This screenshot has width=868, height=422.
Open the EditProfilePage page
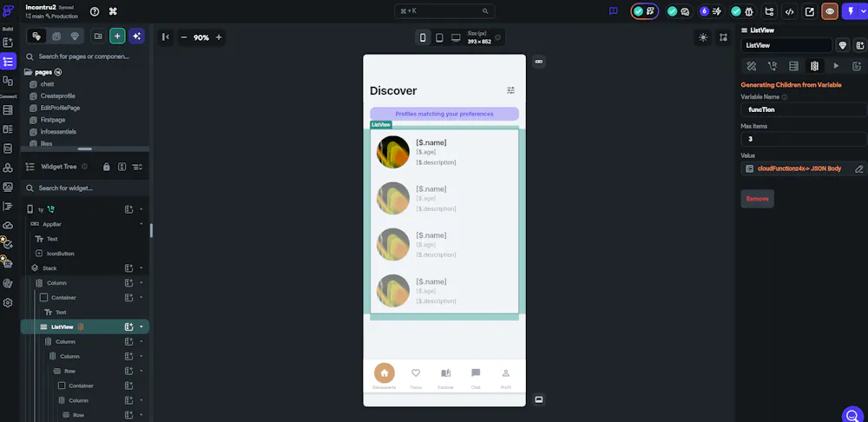pyautogui.click(x=61, y=108)
